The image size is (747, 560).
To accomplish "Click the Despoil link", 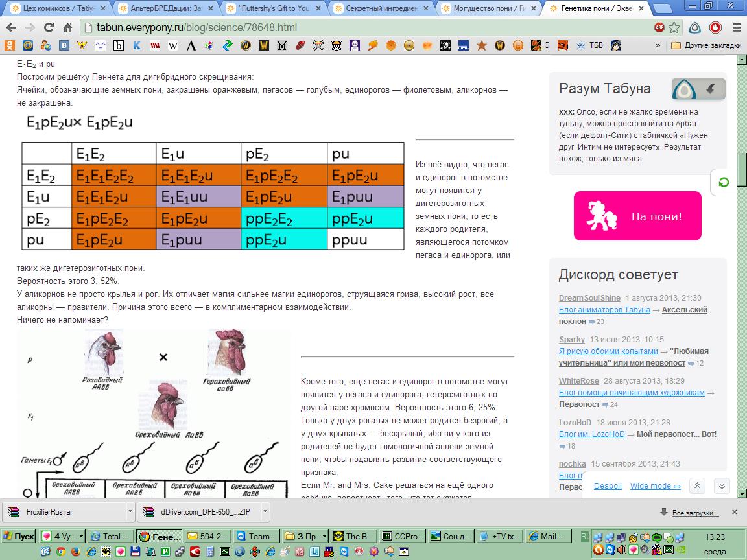I will click(608, 485).
